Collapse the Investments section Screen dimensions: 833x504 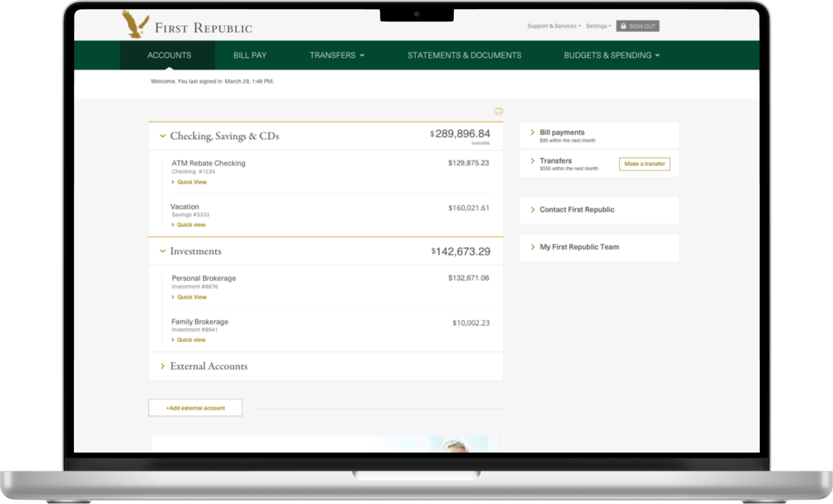coord(163,251)
